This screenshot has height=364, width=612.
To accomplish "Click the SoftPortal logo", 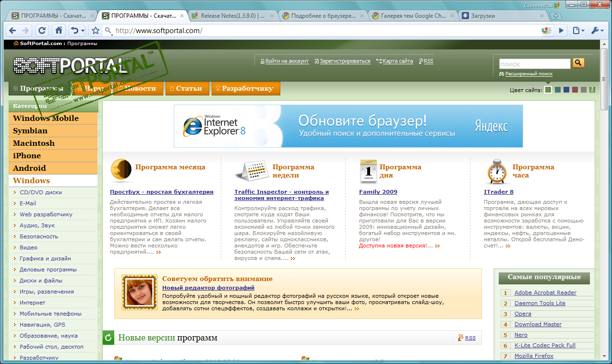I will pyautogui.click(x=72, y=66).
